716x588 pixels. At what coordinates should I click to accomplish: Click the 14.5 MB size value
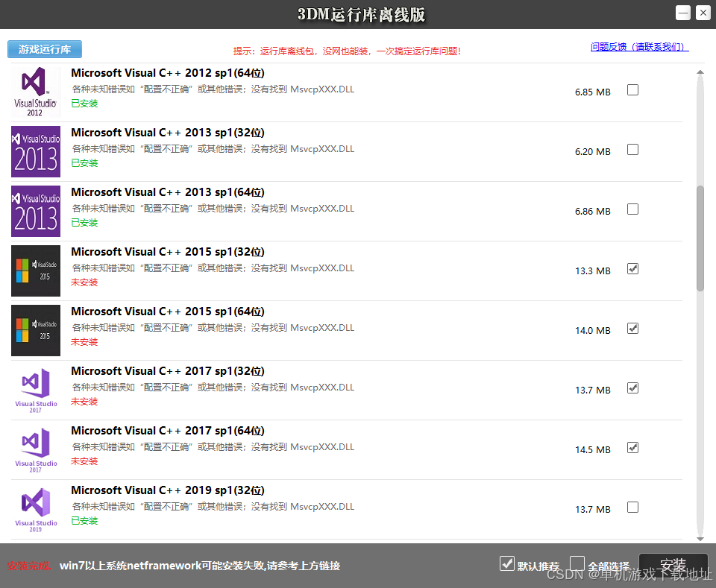[x=593, y=450]
